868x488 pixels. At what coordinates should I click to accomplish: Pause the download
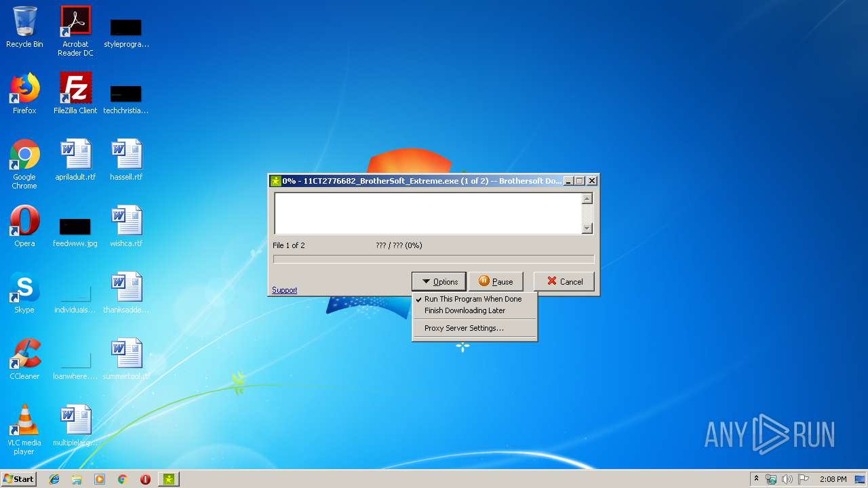pos(496,281)
